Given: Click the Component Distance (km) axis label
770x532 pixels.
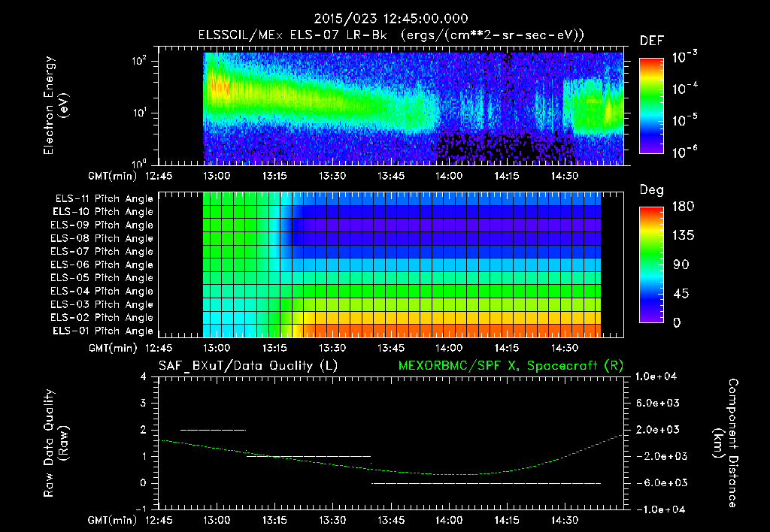Looking at the screenshot, I should click(726, 443).
